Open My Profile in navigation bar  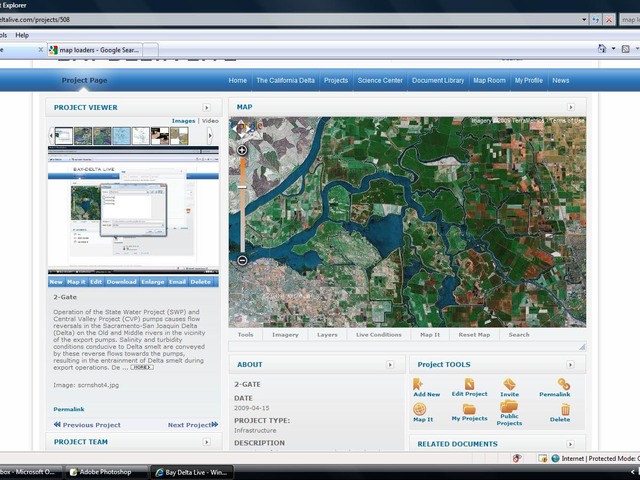pyautogui.click(x=529, y=80)
